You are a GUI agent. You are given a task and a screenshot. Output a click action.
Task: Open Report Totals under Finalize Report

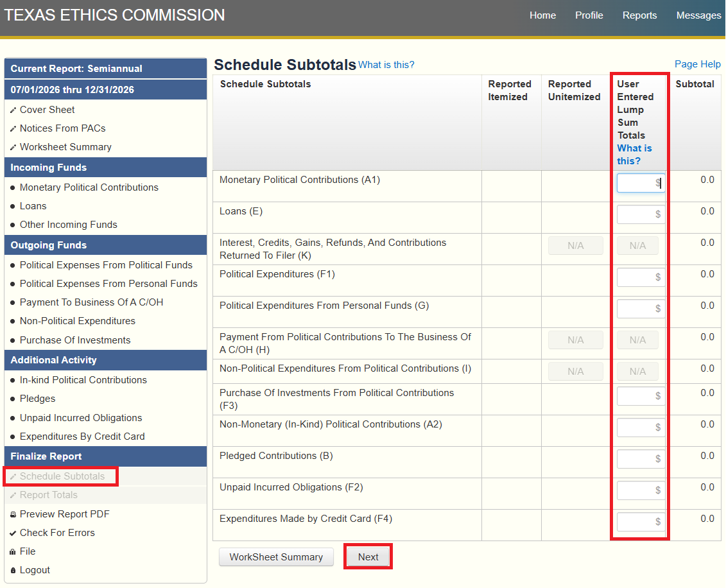[x=49, y=495]
